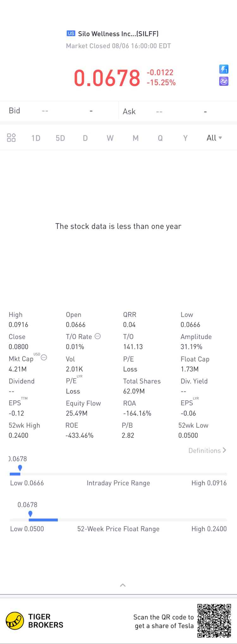Image resolution: width=237 pixels, height=644 pixels.
Task: Tap the US market flag badge
Action: tap(71, 34)
